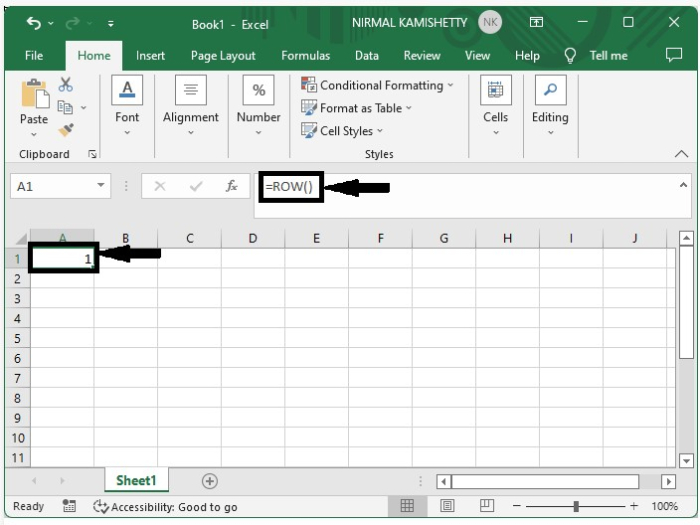Click the horizontal scrollbar right arrow
The width and height of the screenshot is (700, 525).
click(x=668, y=482)
